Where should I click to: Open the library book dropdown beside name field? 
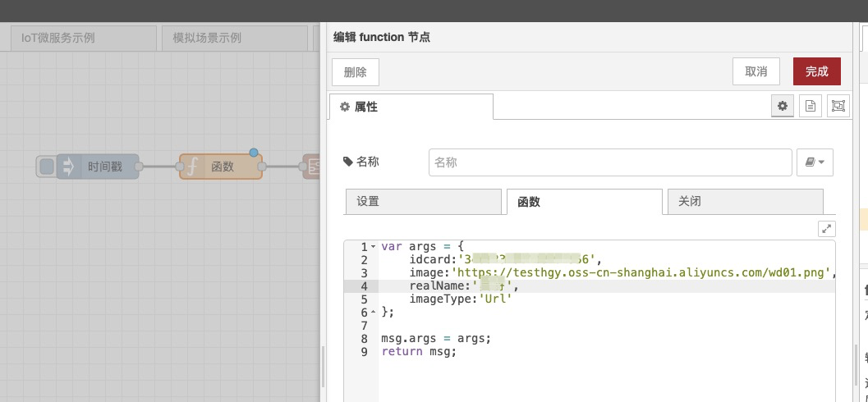(815, 162)
